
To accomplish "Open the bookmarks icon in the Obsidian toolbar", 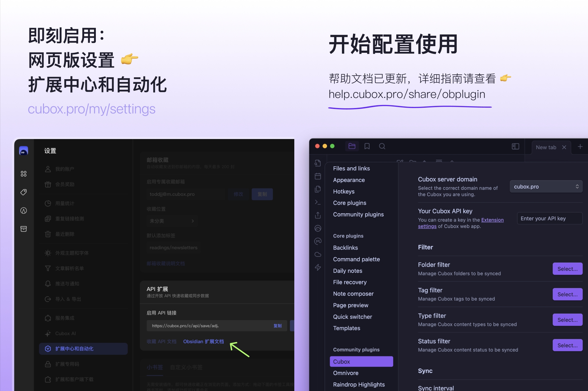I will tap(367, 146).
